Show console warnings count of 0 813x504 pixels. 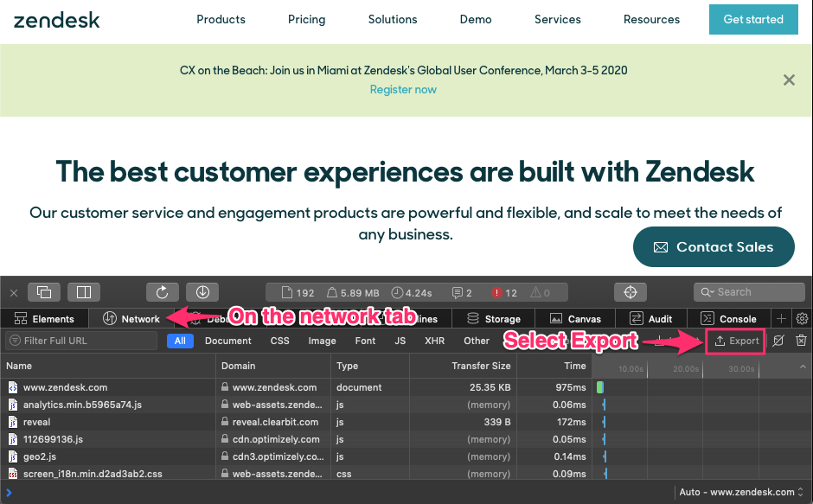(540, 293)
